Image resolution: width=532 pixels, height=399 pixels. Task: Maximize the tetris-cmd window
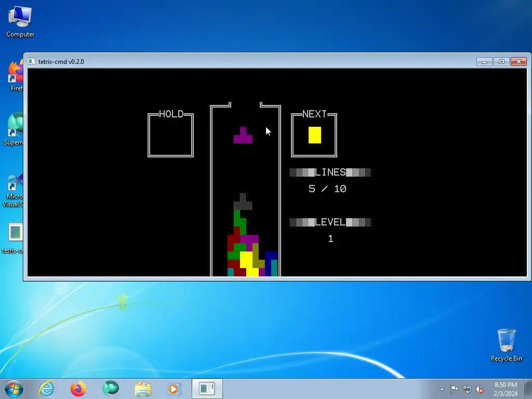coord(501,61)
